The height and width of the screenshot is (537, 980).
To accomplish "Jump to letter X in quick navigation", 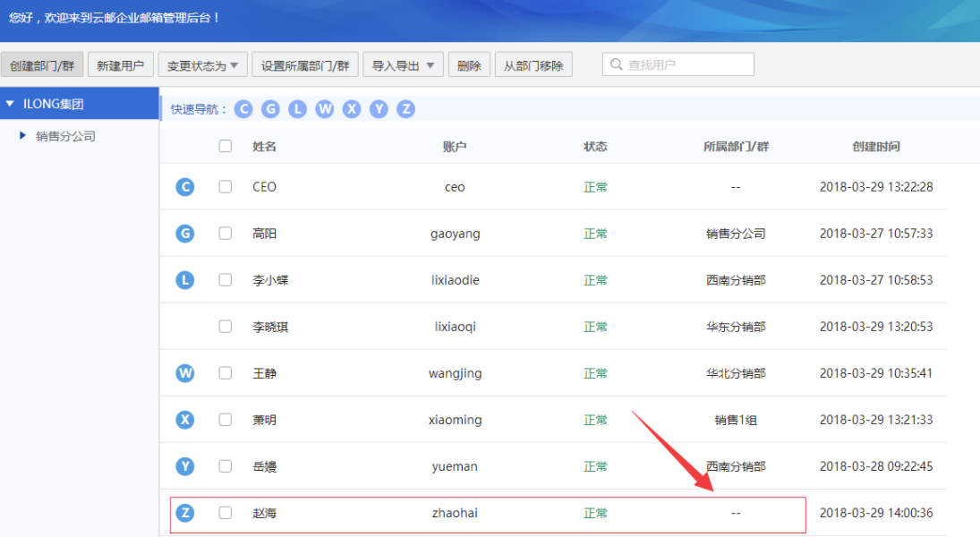I will pyautogui.click(x=352, y=109).
